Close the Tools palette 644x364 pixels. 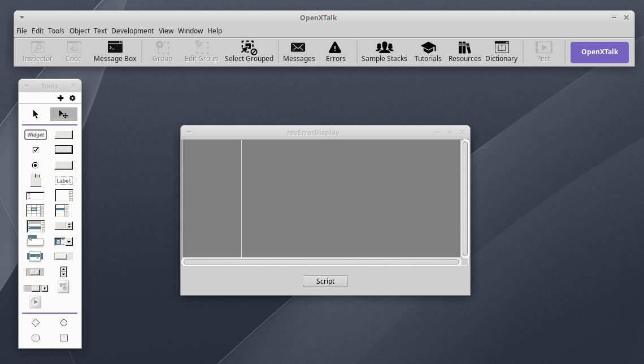pos(73,86)
